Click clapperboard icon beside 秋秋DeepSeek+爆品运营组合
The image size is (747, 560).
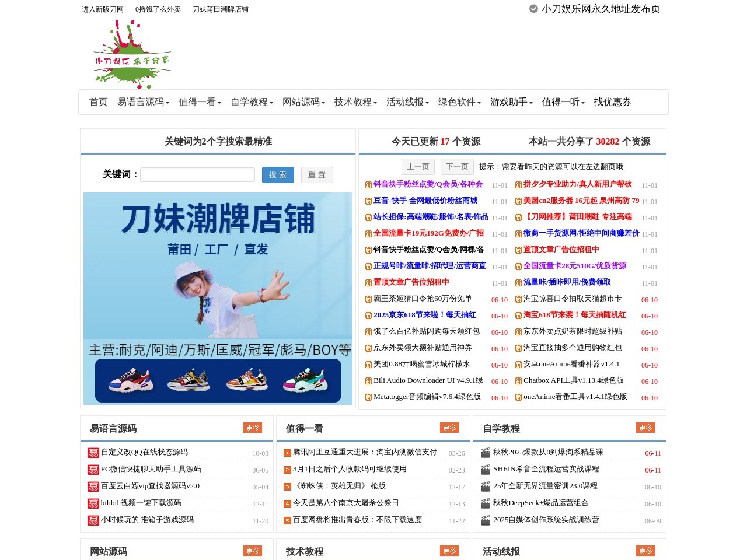tap(486, 503)
